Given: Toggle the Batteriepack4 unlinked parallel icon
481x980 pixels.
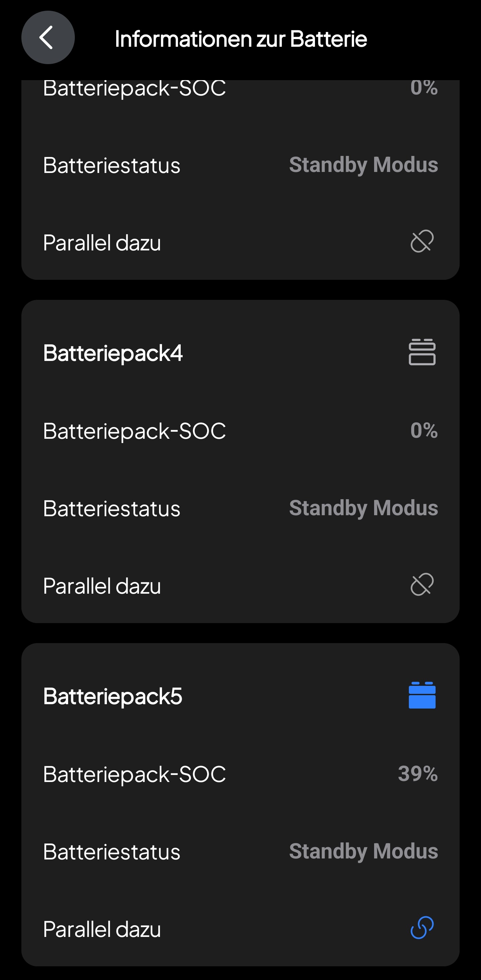Looking at the screenshot, I should [x=422, y=584].
